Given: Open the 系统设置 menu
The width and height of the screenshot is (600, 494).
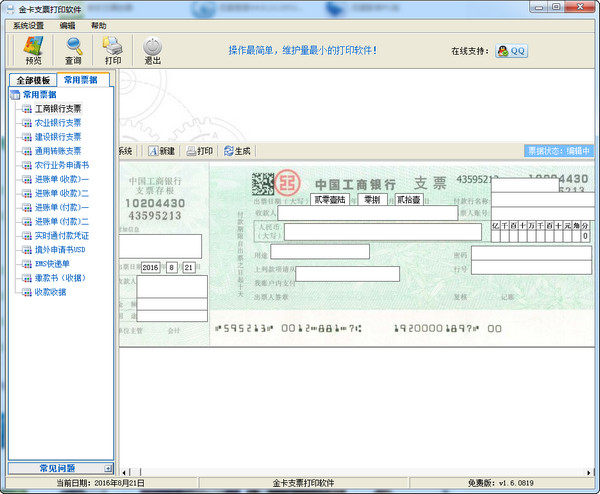Looking at the screenshot, I should [28, 25].
